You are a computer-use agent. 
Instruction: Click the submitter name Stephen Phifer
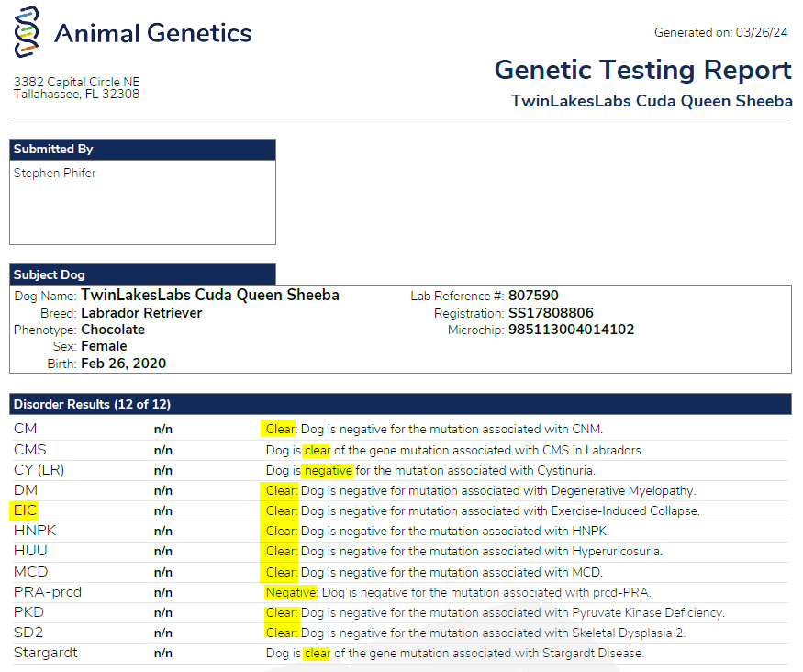coord(54,173)
